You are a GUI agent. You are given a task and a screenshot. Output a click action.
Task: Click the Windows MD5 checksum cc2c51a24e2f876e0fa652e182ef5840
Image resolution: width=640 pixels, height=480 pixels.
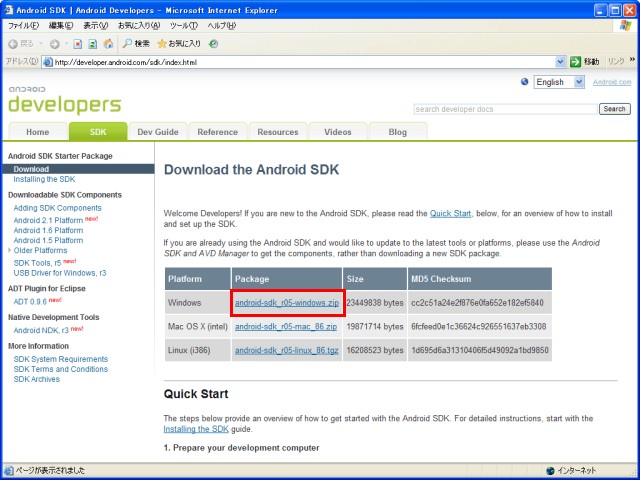(x=477, y=303)
